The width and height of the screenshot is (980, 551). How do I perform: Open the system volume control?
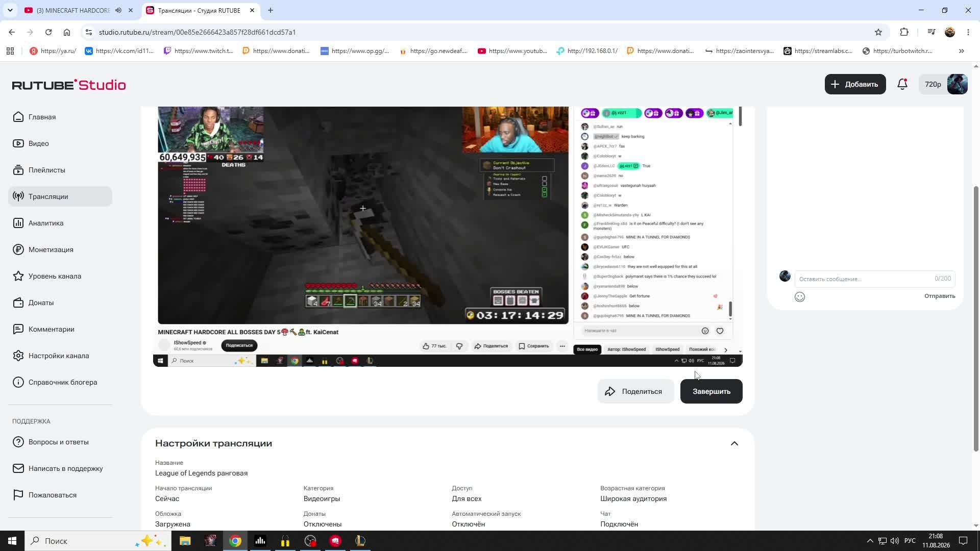pos(895,541)
